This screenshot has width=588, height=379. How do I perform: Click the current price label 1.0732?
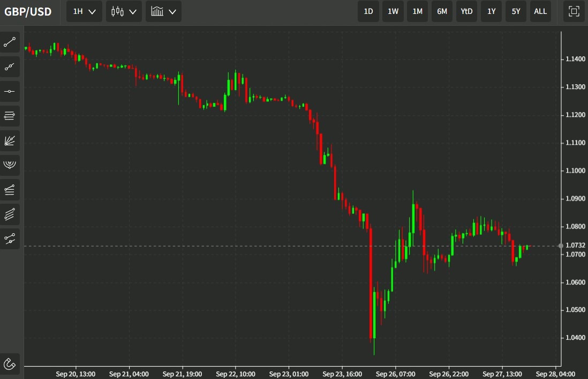[575, 245]
